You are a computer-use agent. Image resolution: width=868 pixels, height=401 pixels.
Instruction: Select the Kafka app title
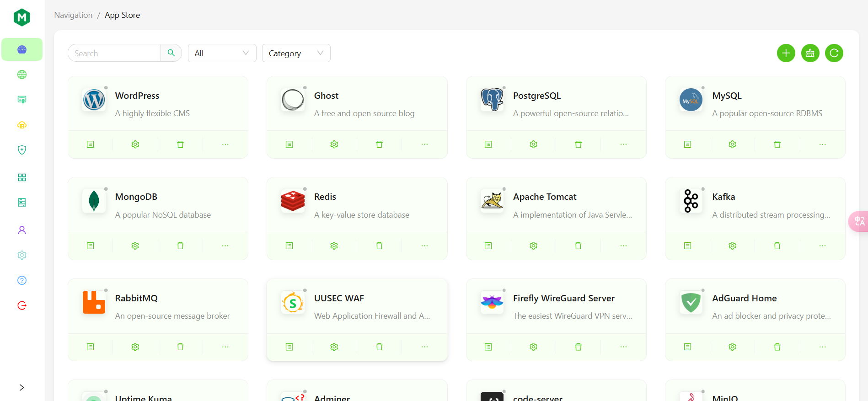click(723, 197)
